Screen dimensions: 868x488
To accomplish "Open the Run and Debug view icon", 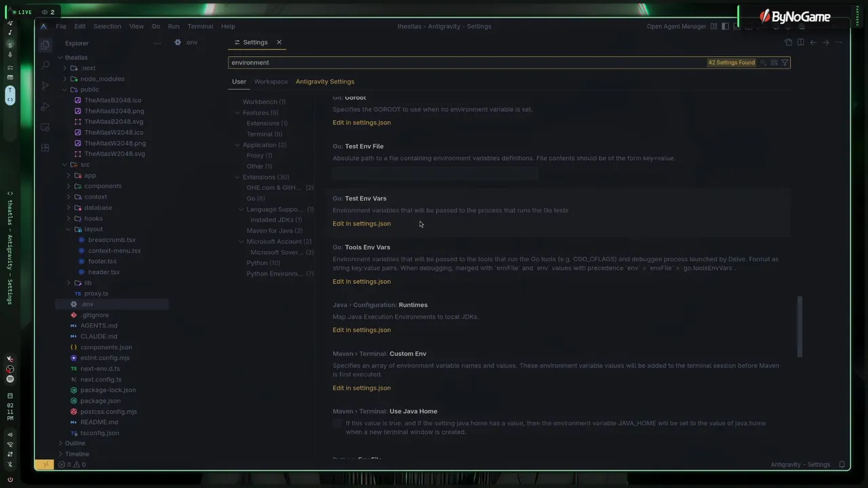I will click(45, 106).
